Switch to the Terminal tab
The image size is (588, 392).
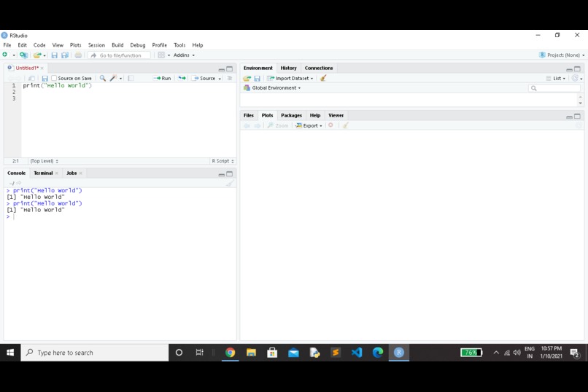click(x=43, y=173)
